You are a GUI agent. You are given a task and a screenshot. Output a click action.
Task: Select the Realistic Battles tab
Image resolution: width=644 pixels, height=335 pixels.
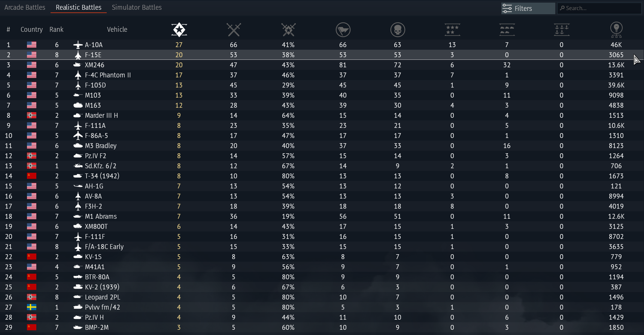pos(79,7)
